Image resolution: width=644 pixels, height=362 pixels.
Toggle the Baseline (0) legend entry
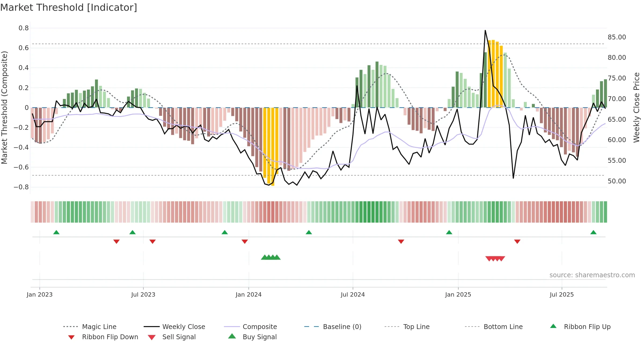point(333,327)
